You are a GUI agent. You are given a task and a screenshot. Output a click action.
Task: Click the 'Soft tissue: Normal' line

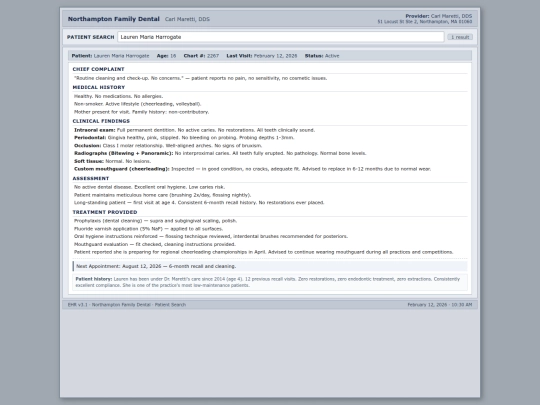113,161
